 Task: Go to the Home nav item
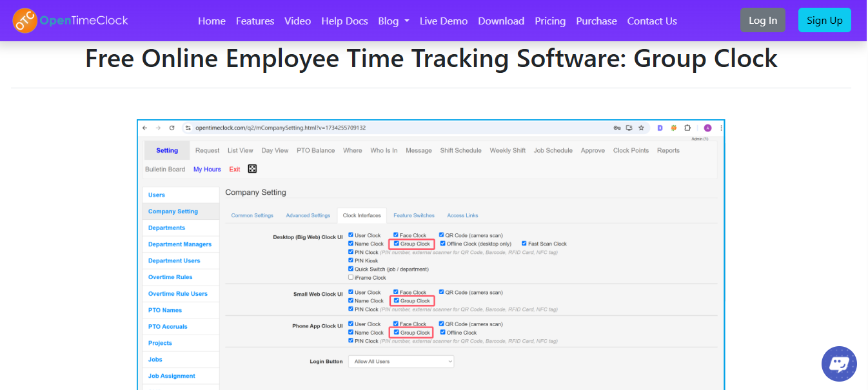click(x=212, y=21)
